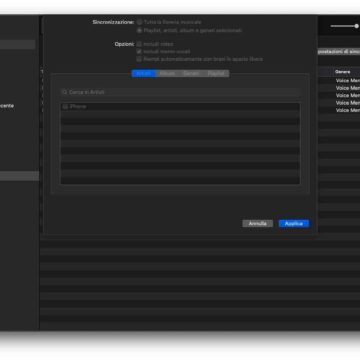The image size is (360, 360).
Task: Select the Tutta la libreria musicale radio option
Action: coord(140,22)
